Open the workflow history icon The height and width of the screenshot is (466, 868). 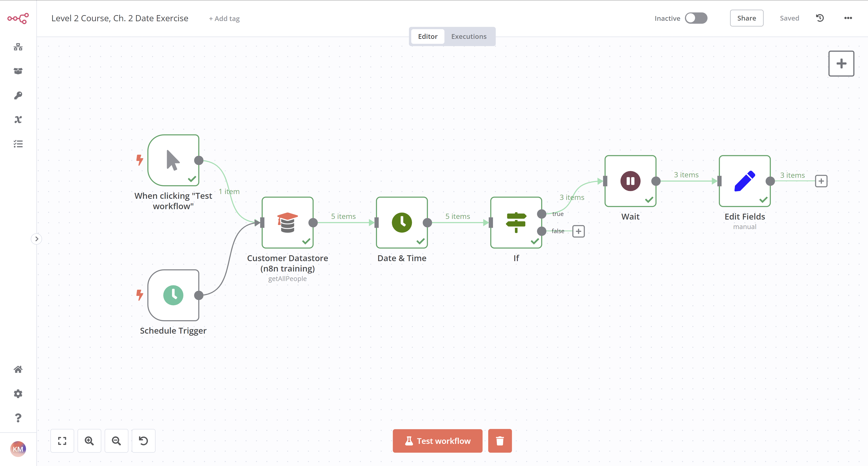[820, 18]
